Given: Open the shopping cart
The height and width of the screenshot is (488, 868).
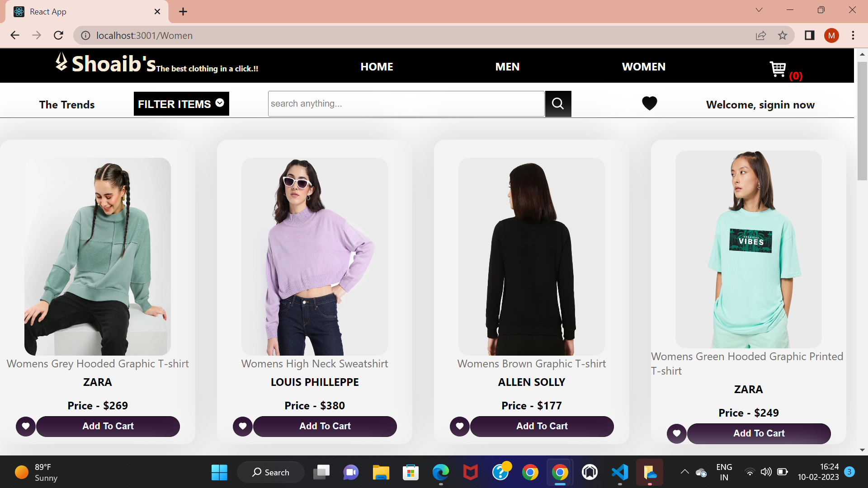Looking at the screenshot, I should coord(778,69).
